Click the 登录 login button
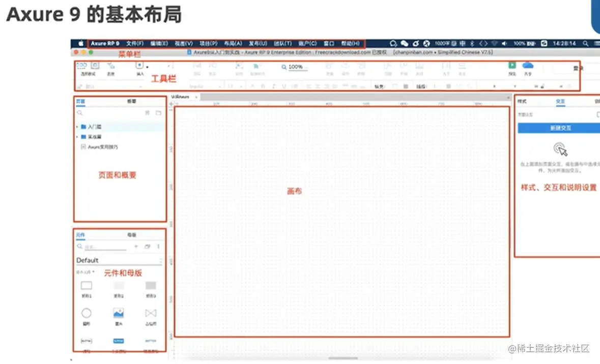Image resolution: width=600 pixels, height=364 pixels. (x=578, y=68)
